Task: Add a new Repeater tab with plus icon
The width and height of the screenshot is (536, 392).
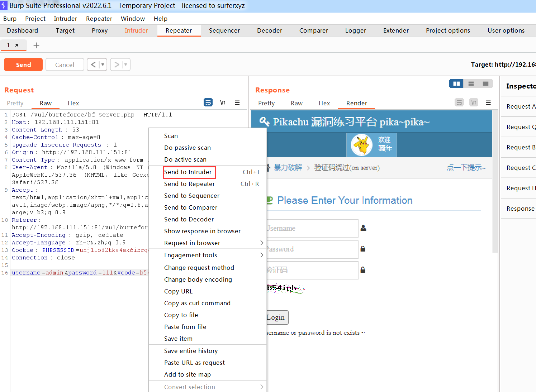Action: (x=36, y=45)
